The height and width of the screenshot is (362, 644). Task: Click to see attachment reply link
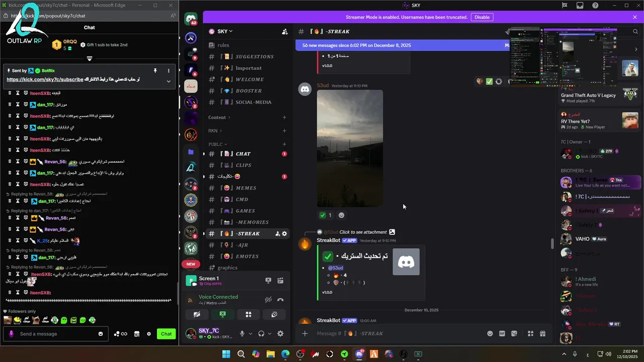click(x=363, y=232)
